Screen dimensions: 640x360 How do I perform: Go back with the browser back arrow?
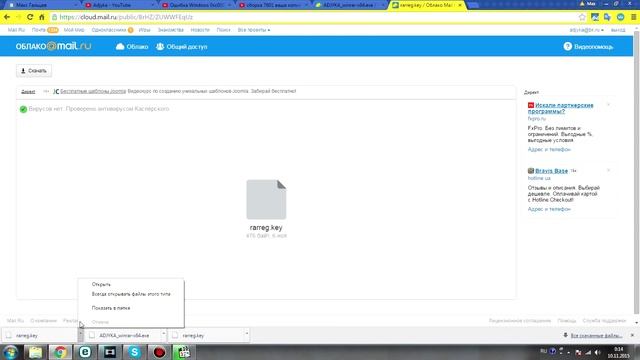(7, 17)
